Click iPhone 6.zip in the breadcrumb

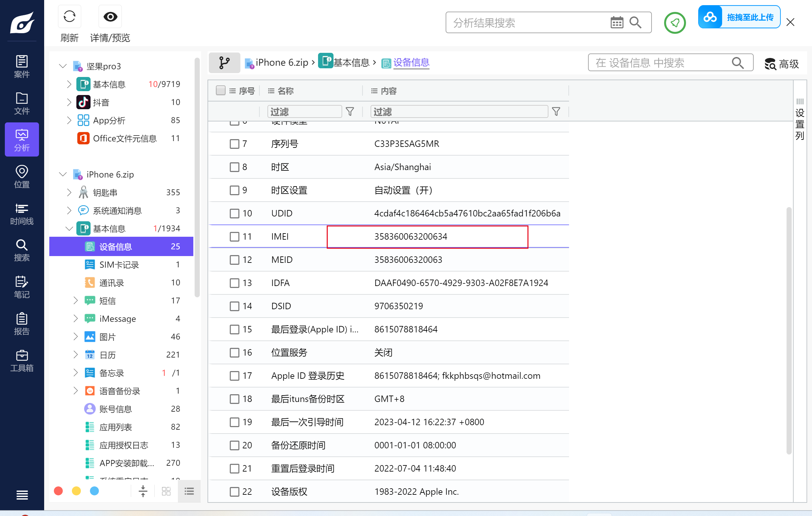pyautogui.click(x=282, y=63)
